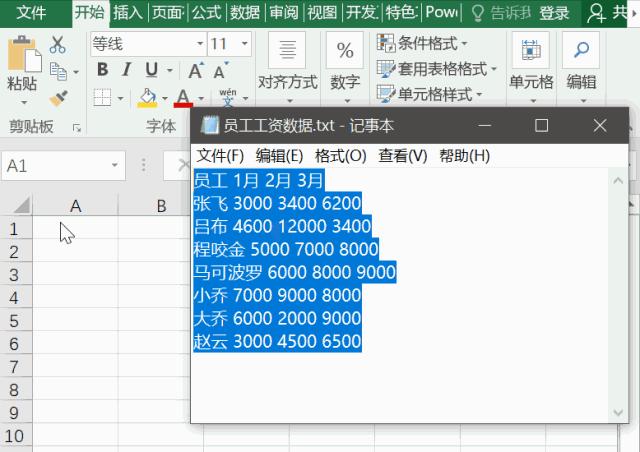
Task: Open underline style dropdown arrow
Action: click(x=170, y=71)
